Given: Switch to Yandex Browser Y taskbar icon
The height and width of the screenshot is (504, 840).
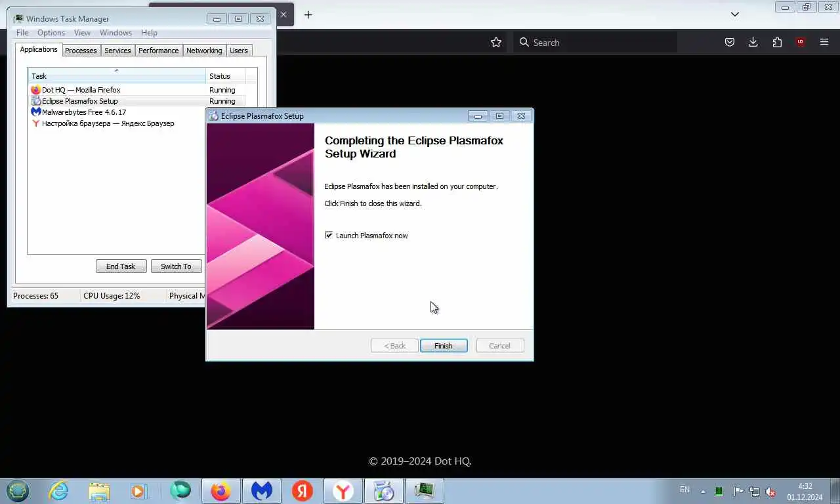Looking at the screenshot, I should click(343, 491).
